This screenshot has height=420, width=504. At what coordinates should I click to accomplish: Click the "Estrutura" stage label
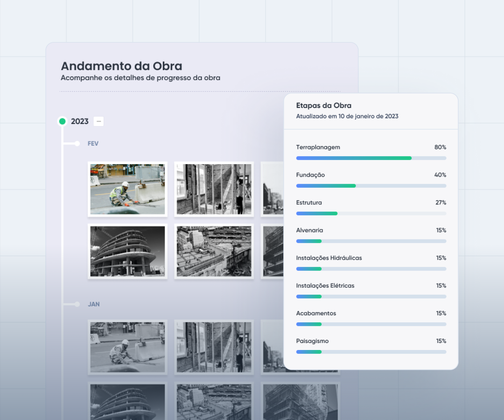[x=309, y=203]
